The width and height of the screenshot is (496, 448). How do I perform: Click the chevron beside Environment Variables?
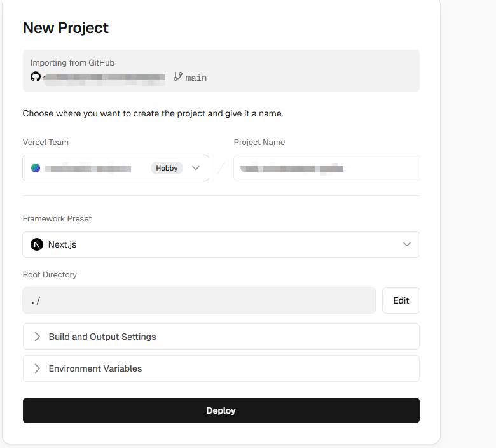(x=37, y=368)
